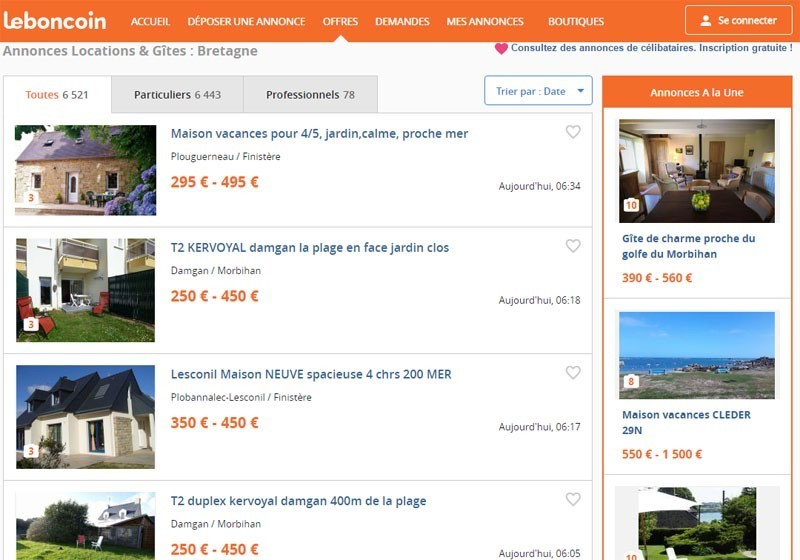Viewport: 800px width, 560px height.
Task: Click photo count badge on Lesconil house photo
Action: [x=31, y=451]
